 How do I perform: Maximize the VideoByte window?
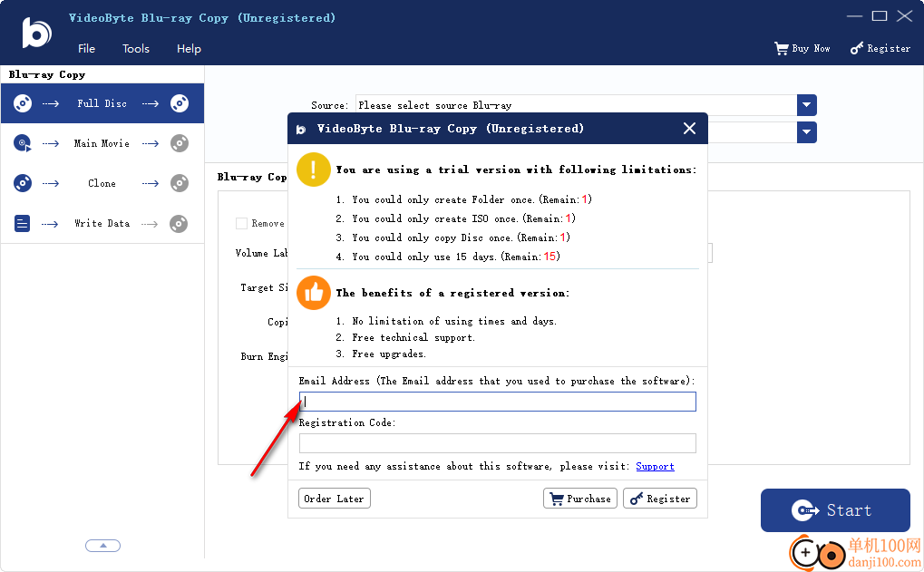click(x=880, y=16)
